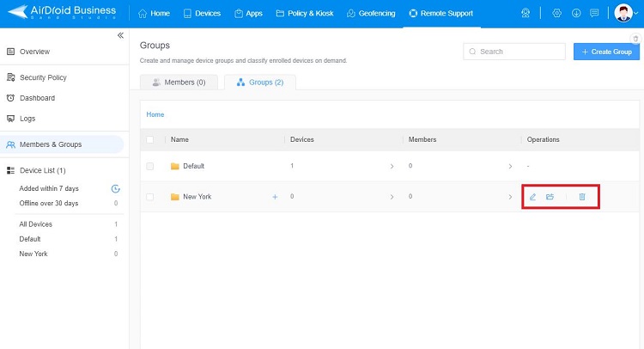Click the plus icon beside New York
644x349 pixels.
(x=275, y=197)
